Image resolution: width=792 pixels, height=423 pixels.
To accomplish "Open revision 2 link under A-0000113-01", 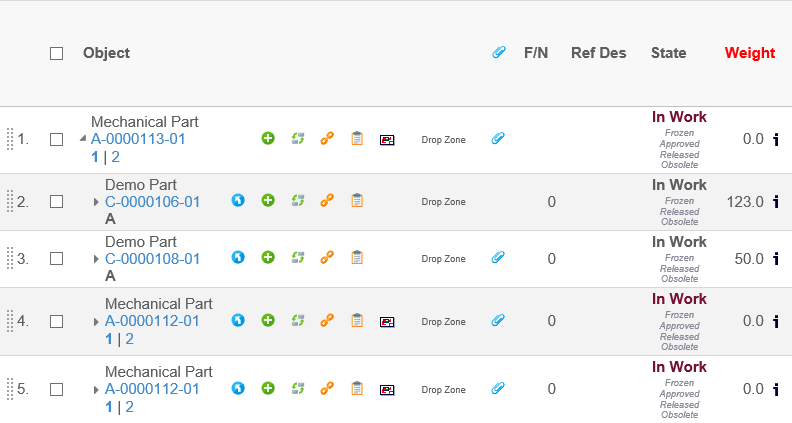I will tap(115, 157).
